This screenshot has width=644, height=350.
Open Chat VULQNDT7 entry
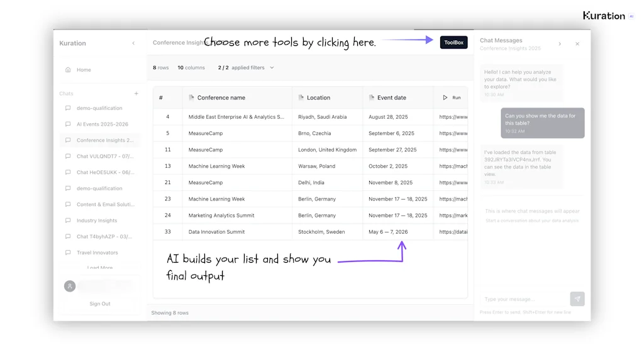(100, 156)
